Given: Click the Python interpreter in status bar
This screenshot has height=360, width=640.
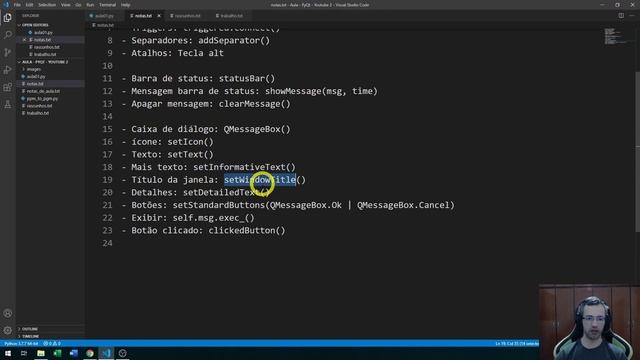Looking at the screenshot, I should pos(21,344).
